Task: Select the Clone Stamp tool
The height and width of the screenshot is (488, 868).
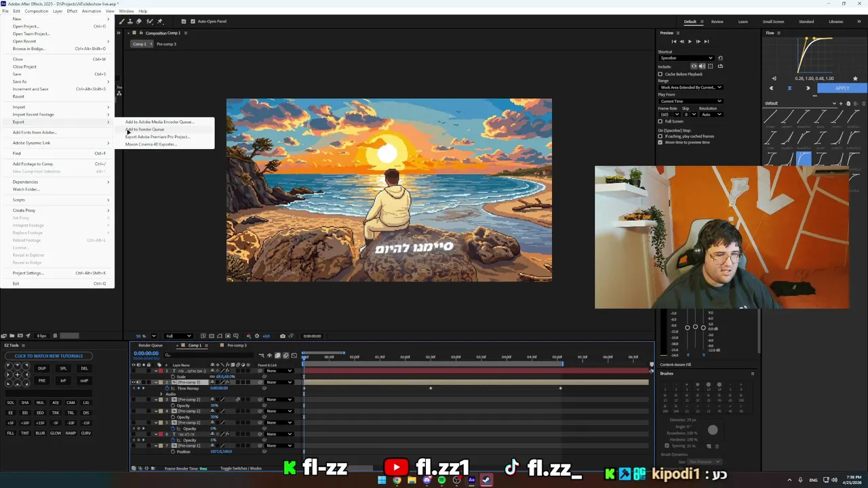Action: click(x=130, y=21)
